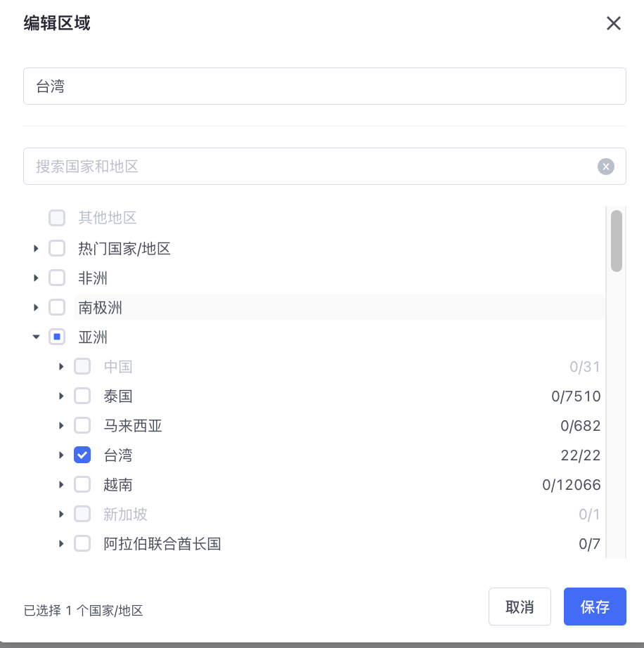Expand the 南极洲 tree node
Image resolution: width=644 pixels, height=648 pixels.
pyautogui.click(x=36, y=307)
